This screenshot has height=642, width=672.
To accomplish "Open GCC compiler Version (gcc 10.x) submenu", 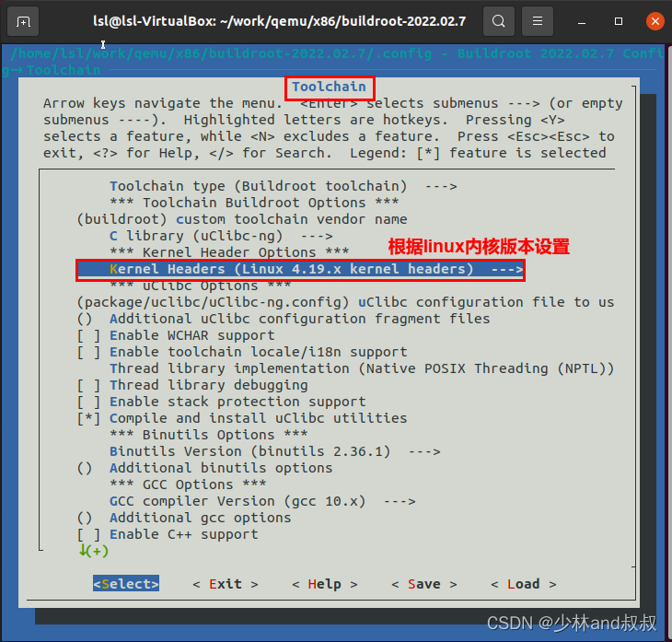I will (x=262, y=501).
